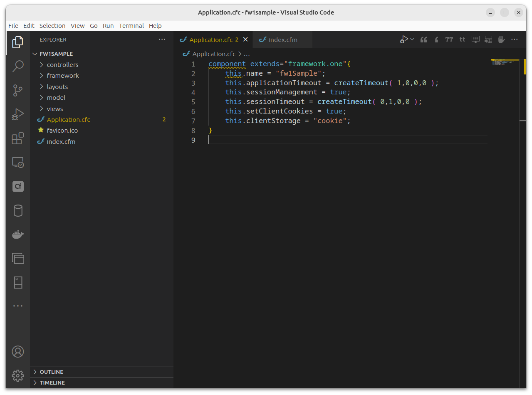
Task: Click the hand stop toolbar icon
Action: 501,39
